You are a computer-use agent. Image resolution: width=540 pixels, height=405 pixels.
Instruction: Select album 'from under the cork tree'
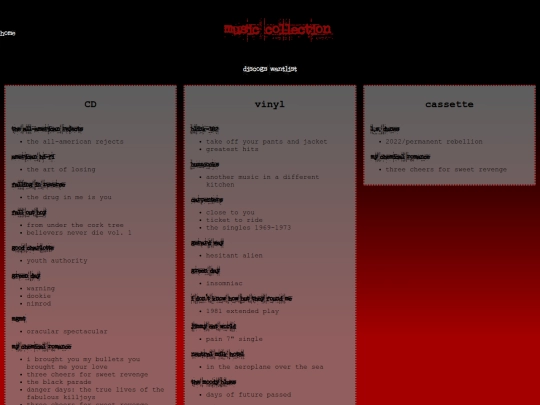(x=75, y=225)
